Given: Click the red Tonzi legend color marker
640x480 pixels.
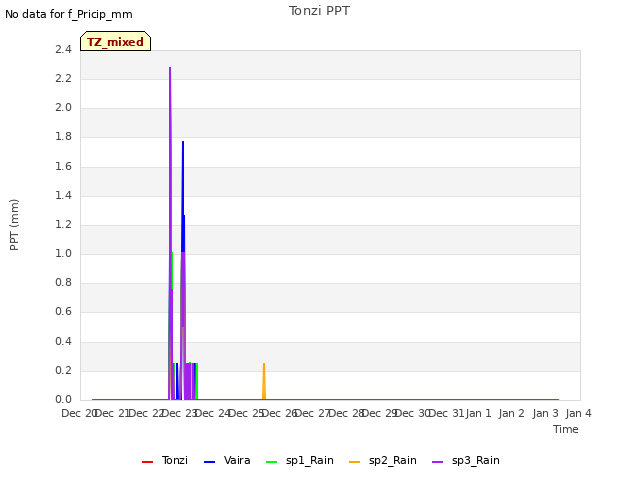Looking at the screenshot, I should point(147,462).
